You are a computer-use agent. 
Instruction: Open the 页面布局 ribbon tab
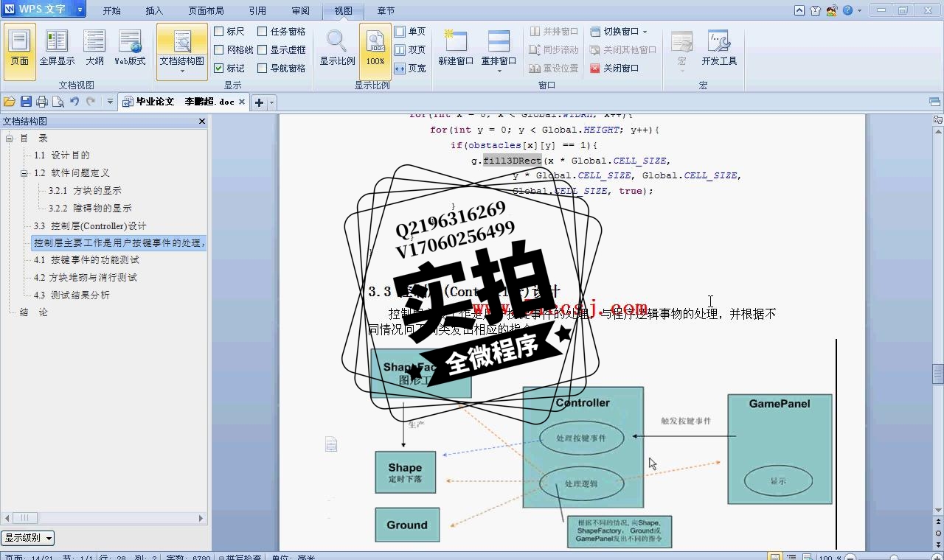click(206, 10)
